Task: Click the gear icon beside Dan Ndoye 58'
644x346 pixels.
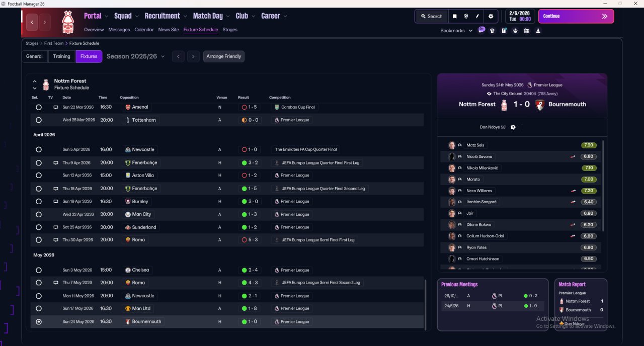Action: coord(513,127)
